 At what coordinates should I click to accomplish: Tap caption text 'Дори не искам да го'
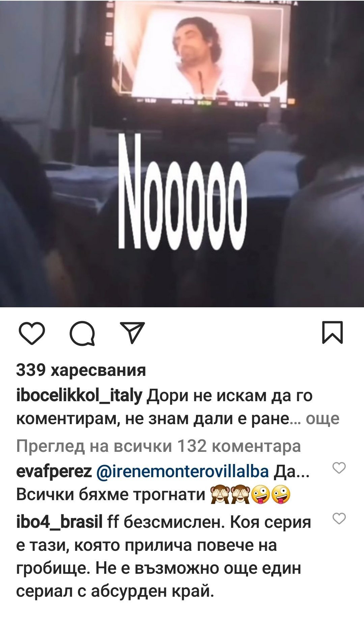click(230, 396)
